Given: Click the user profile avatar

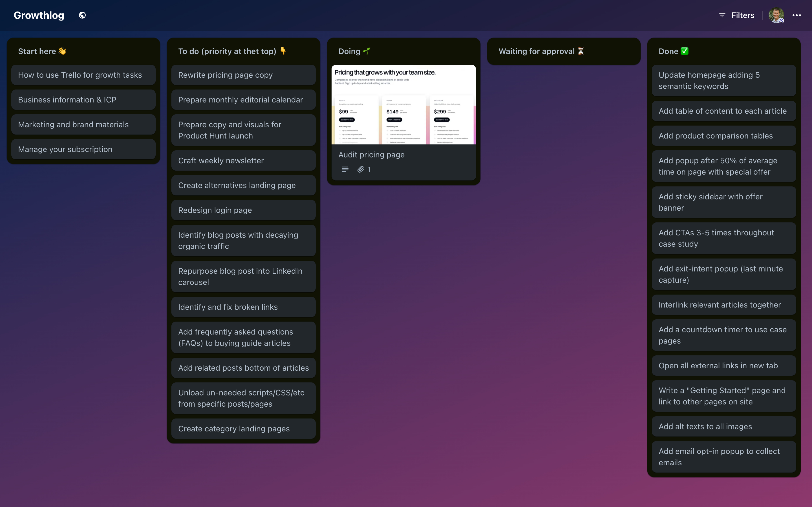Looking at the screenshot, I should click(776, 15).
